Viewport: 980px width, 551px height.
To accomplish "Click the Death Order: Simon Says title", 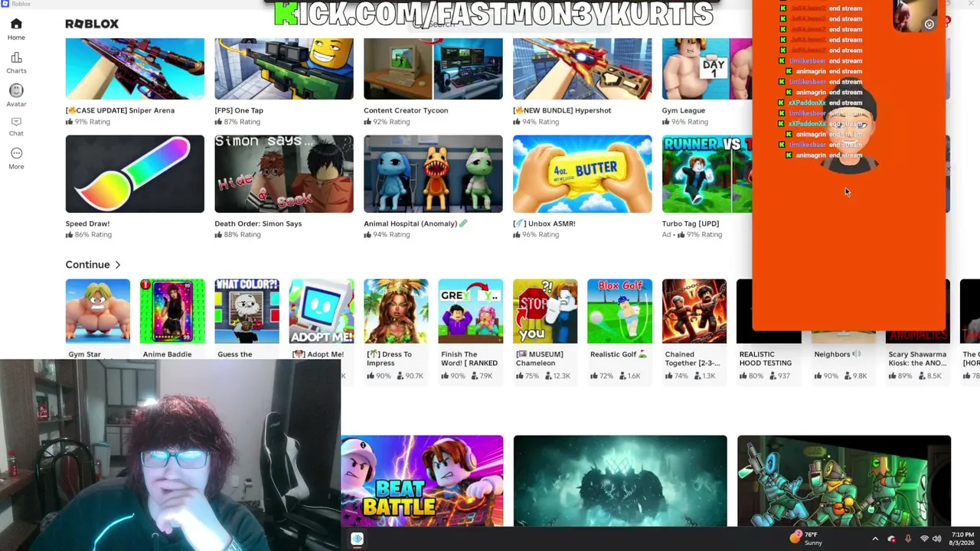I will click(x=258, y=223).
